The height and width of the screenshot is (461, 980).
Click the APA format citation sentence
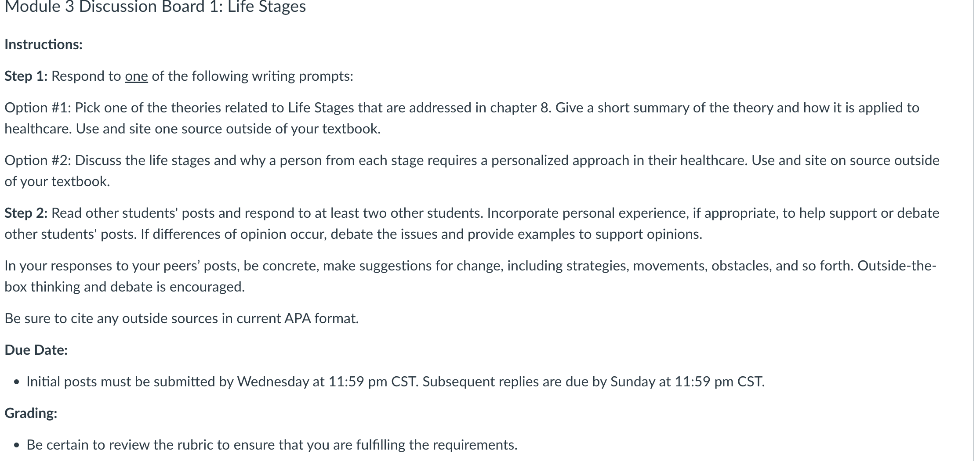pyautogui.click(x=182, y=319)
